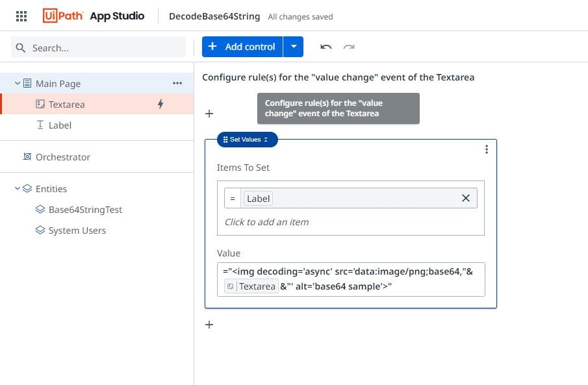Remove the Label item with X icon
The image size is (588, 385).
[465, 198]
